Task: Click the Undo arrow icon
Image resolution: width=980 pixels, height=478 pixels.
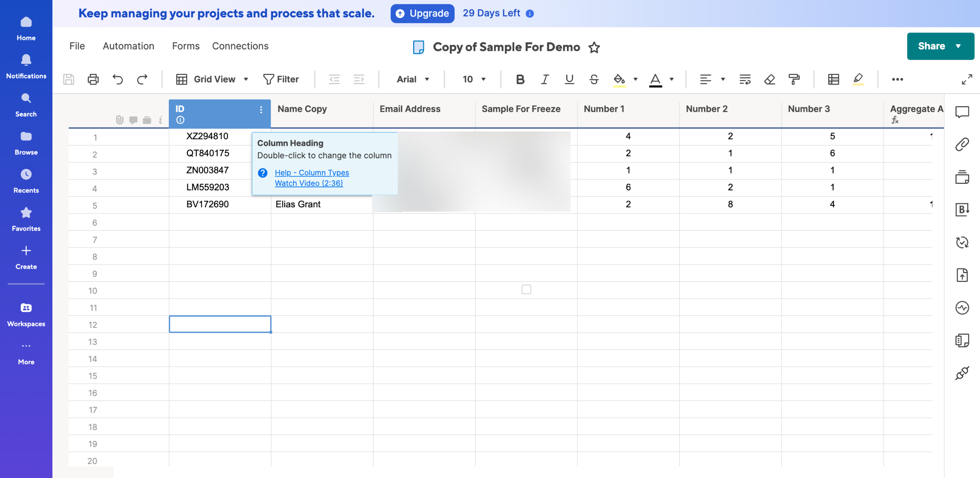Action: coord(118,79)
